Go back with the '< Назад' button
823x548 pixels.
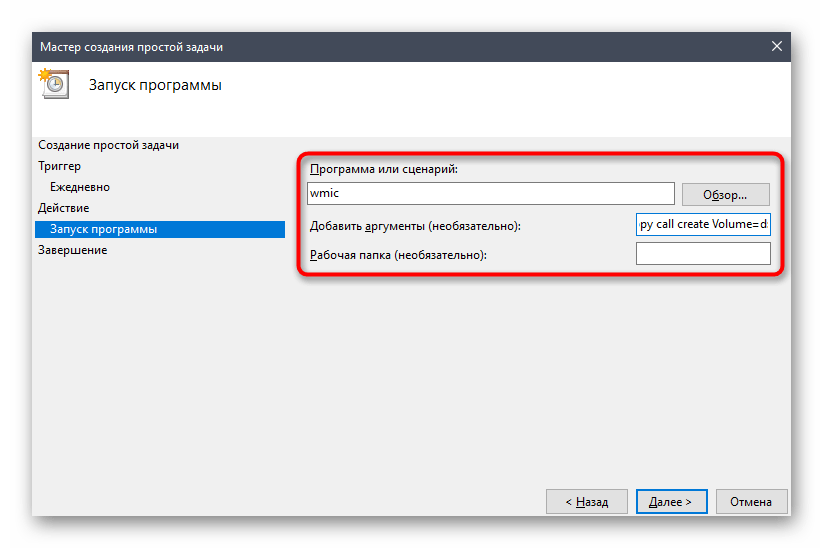click(x=586, y=501)
